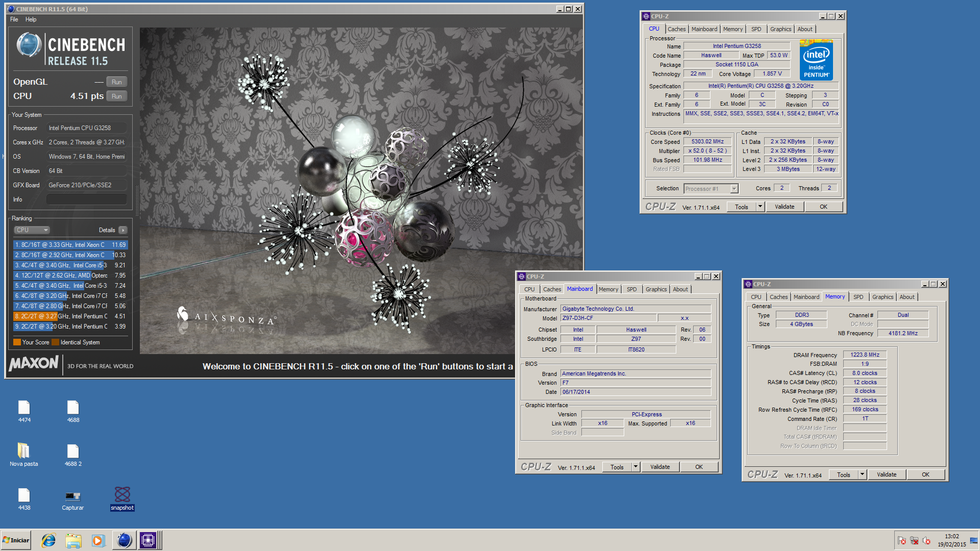The height and width of the screenshot is (551, 980).
Task: Switch to CPU tab in CPU-Z Mainboard window
Action: tap(529, 289)
